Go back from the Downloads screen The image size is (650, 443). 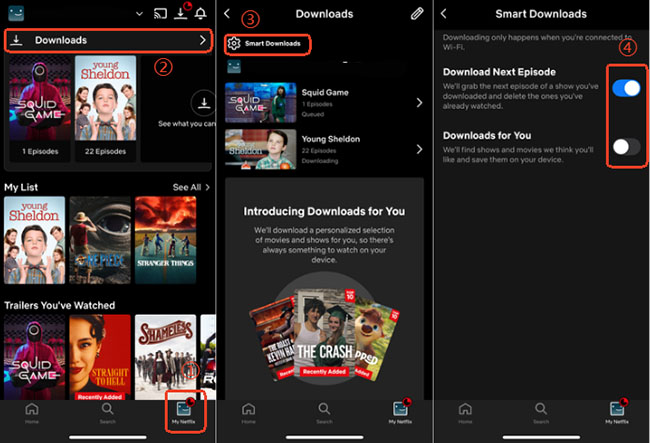pos(227,14)
